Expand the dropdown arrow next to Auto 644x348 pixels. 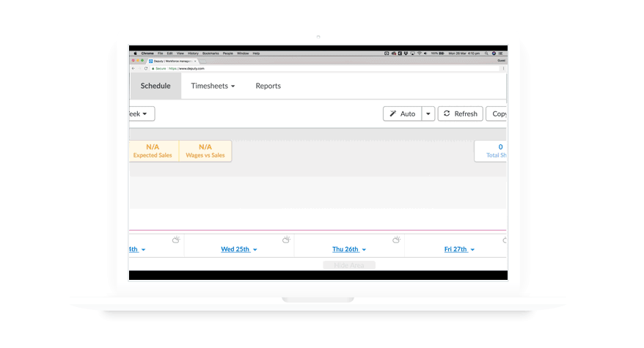click(428, 114)
